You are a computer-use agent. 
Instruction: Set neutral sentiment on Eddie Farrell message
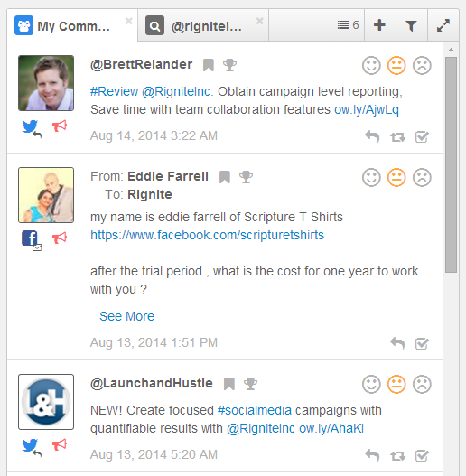(x=396, y=177)
